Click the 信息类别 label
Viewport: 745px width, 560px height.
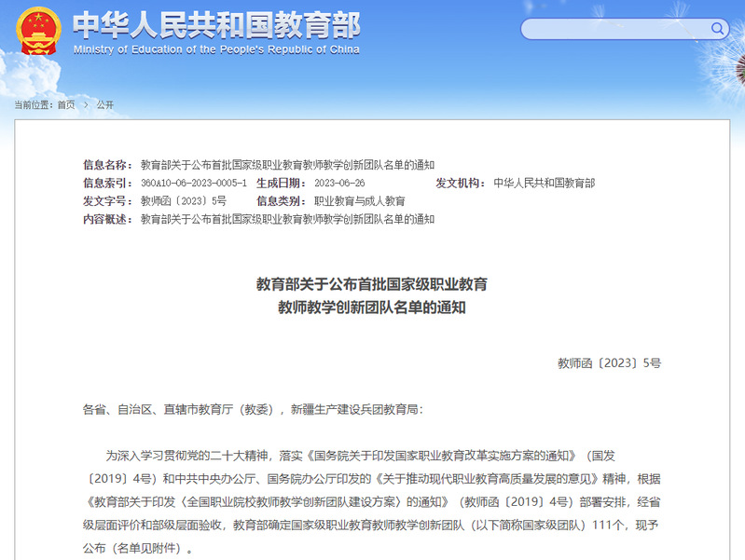(x=282, y=201)
